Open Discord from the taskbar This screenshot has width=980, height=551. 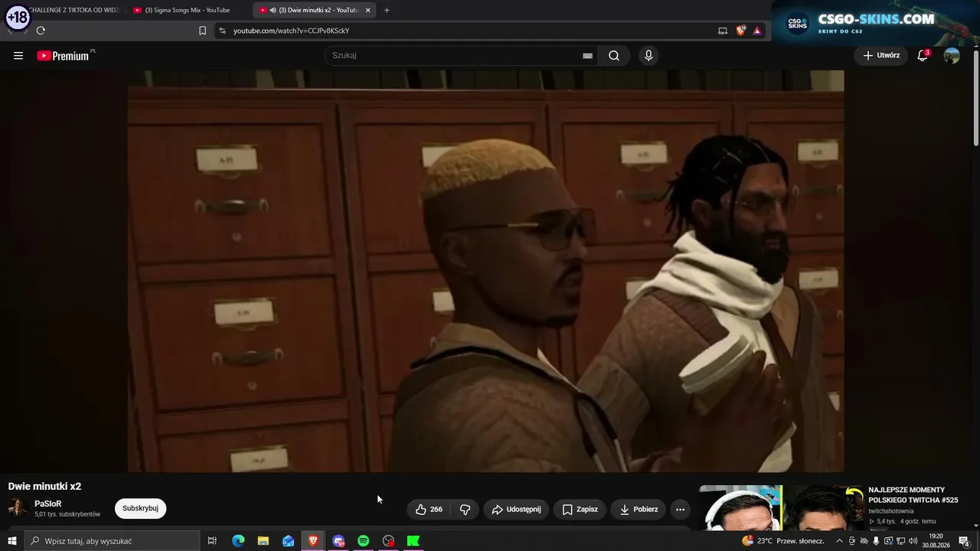338,541
